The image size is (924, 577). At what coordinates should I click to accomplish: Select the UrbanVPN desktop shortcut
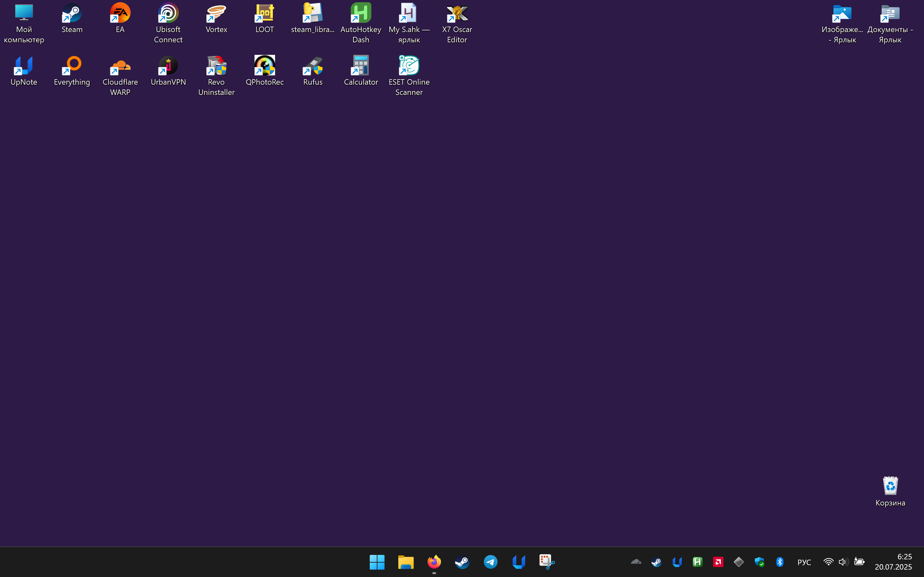click(168, 71)
